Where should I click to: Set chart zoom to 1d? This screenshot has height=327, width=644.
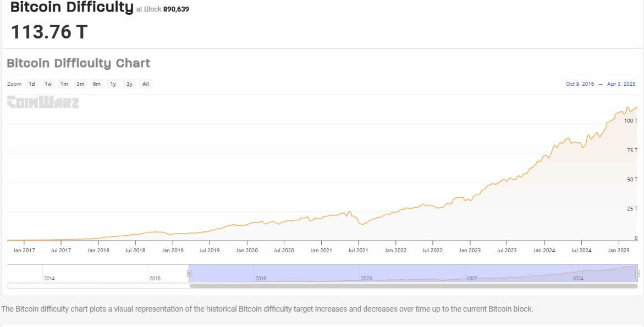click(32, 84)
